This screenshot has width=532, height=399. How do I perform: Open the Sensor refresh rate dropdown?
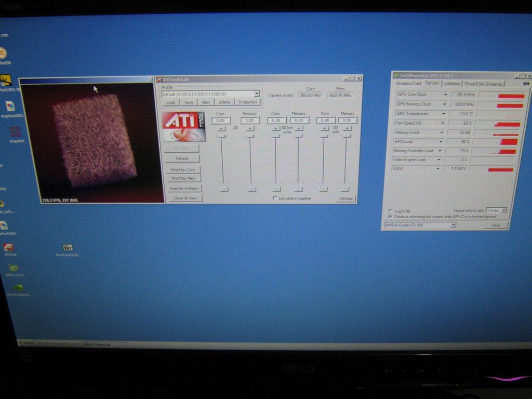[503, 210]
